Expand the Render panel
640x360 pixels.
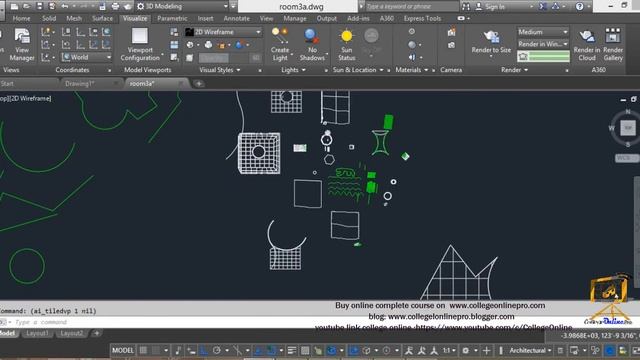pos(514,70)
